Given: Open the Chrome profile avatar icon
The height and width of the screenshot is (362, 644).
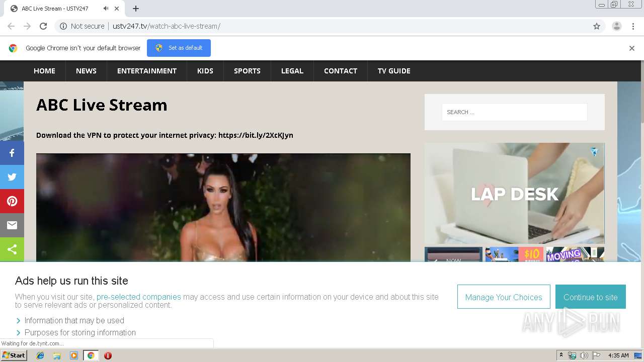Looking at the screenshot, I should (617, 26).
